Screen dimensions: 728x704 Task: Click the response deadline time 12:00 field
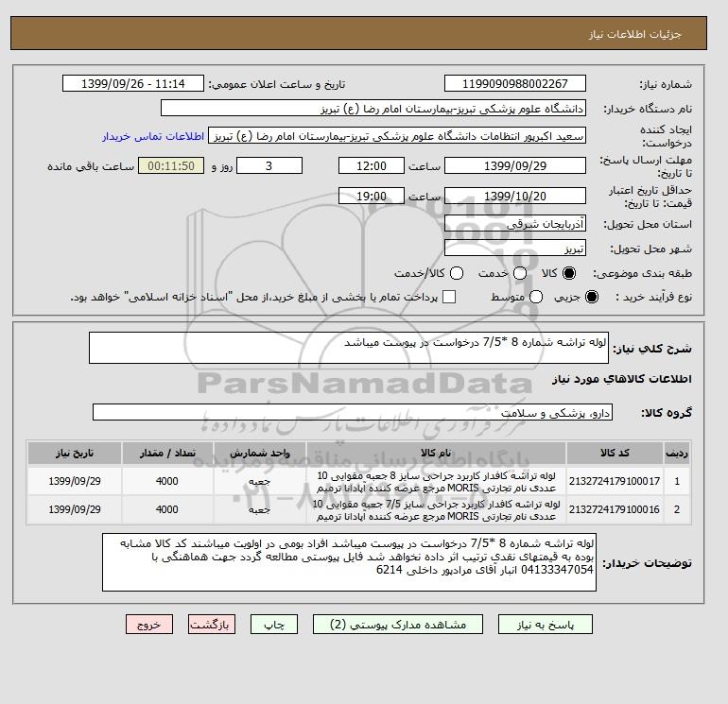(x=372, y=166)
